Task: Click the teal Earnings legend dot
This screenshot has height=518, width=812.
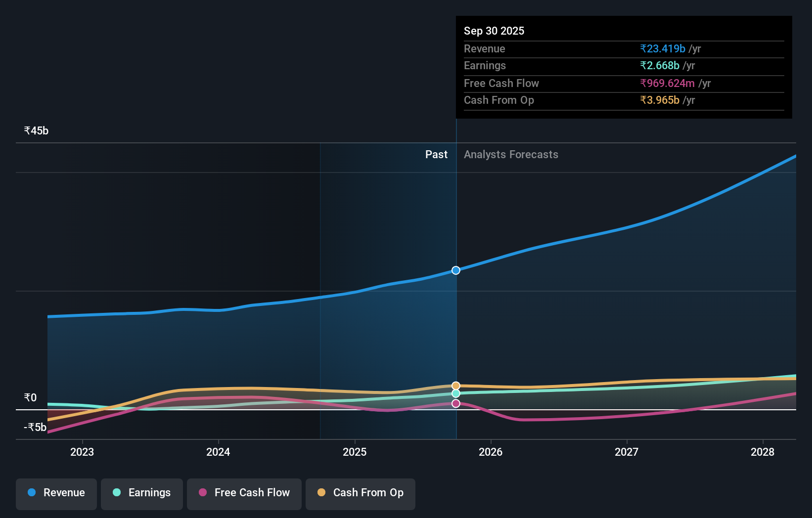Action: [x=116, y=492]
